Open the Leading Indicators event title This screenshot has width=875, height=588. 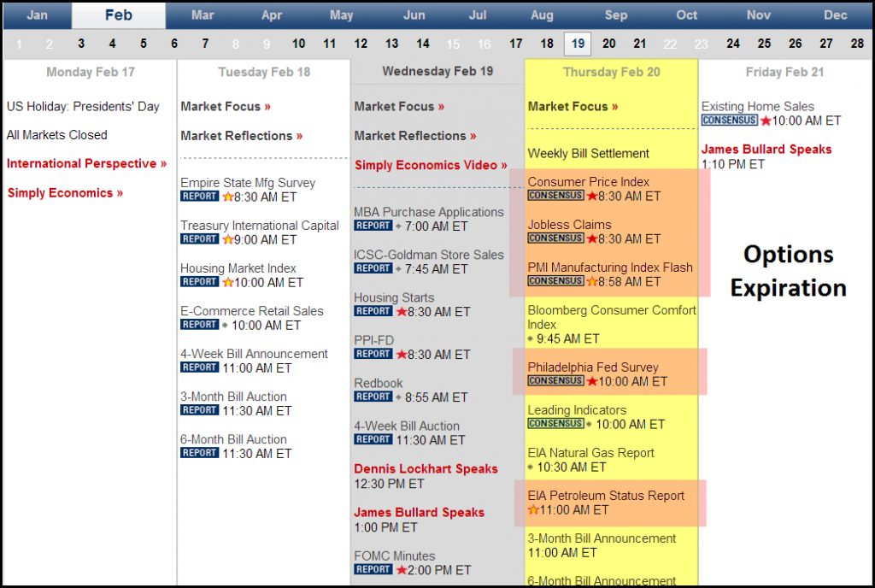click(577, 410)
